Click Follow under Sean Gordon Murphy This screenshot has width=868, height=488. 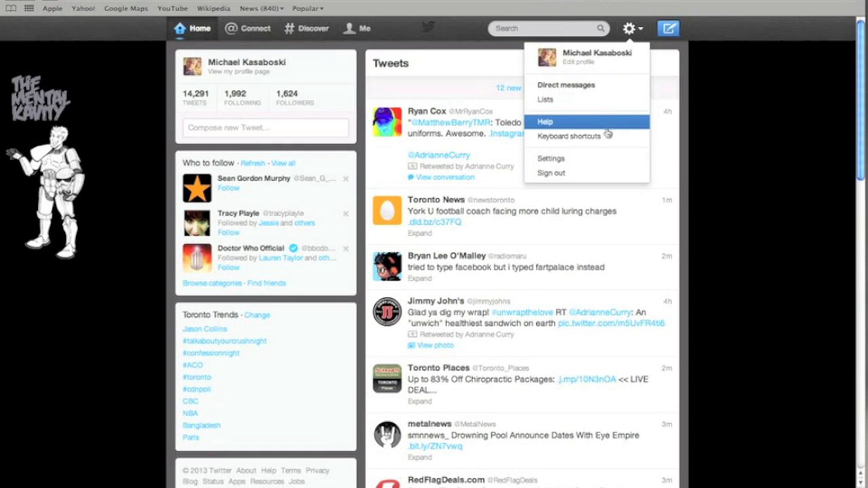pos(228,188)
